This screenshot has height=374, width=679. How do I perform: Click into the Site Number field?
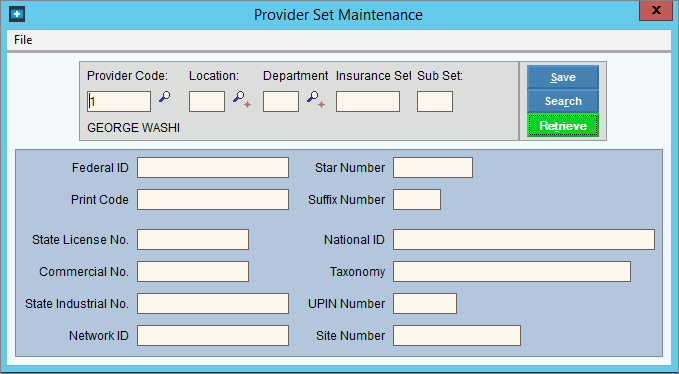pyautogui.click(x=457, y=335)
